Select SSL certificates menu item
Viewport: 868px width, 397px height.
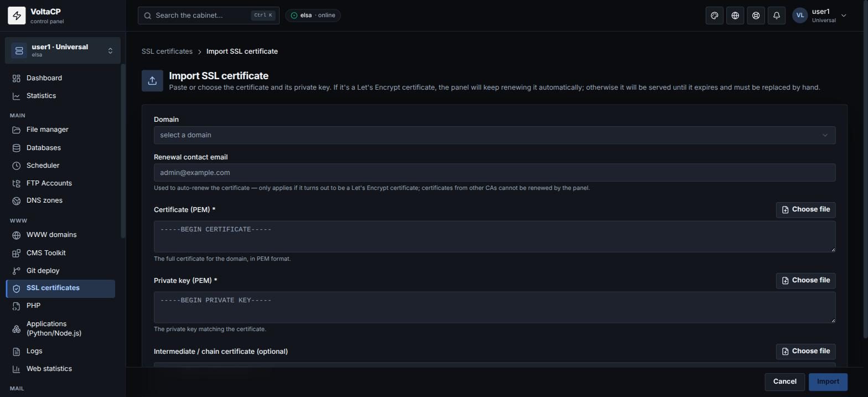coord(60,288)
